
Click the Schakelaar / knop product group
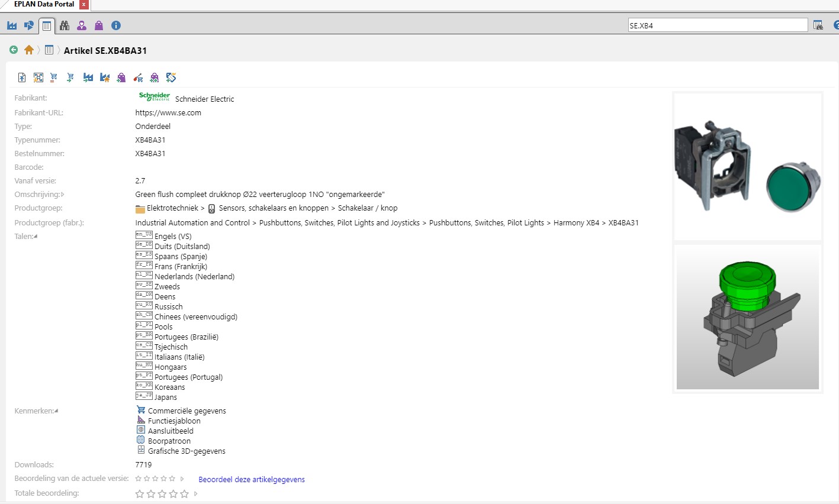[x=368, y=208]
